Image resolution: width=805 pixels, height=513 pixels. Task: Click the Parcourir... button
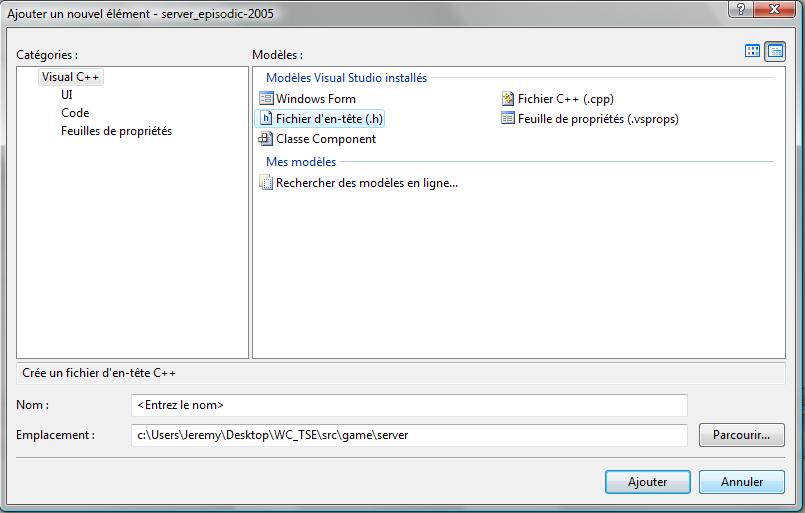pyautogui.click(x=741, y=435)
